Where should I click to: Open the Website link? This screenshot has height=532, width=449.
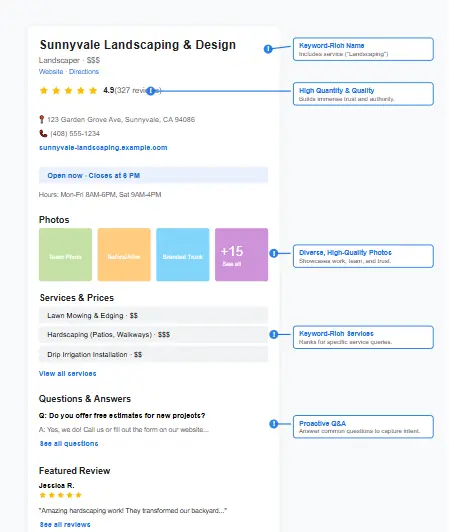pos(51,72)
